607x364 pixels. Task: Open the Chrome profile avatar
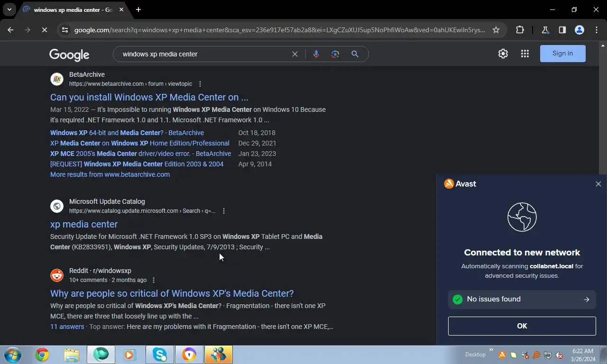tap(579, 30)
